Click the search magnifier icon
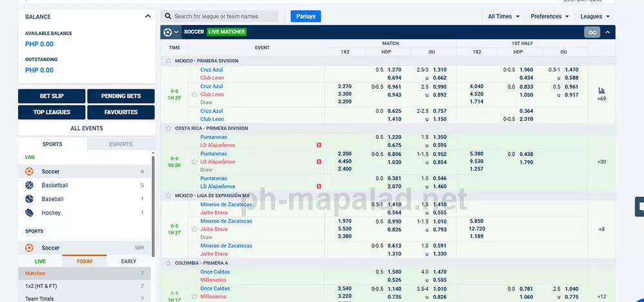 168,17
